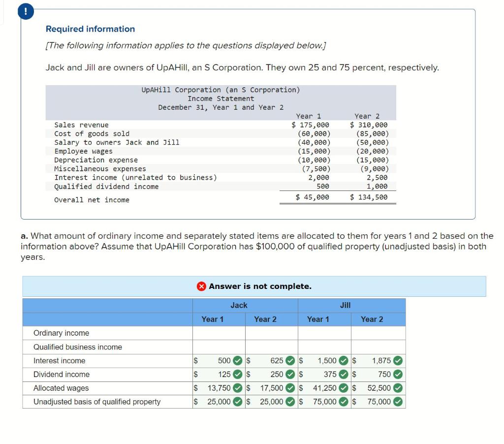The width and height of the screenshot is (504, 444).
Task: Click green checkmark beside Jack Year 1 25,000 basis
Action: tap(238, 402)
